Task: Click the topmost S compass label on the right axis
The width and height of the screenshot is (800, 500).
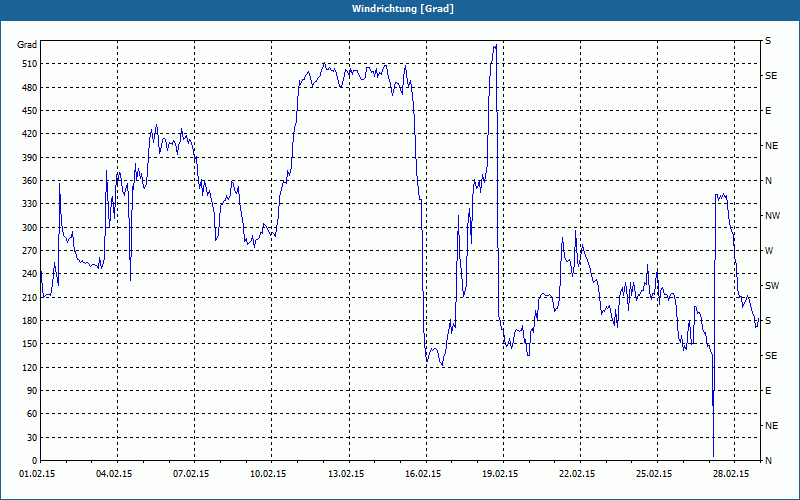Action: (768, 40)
